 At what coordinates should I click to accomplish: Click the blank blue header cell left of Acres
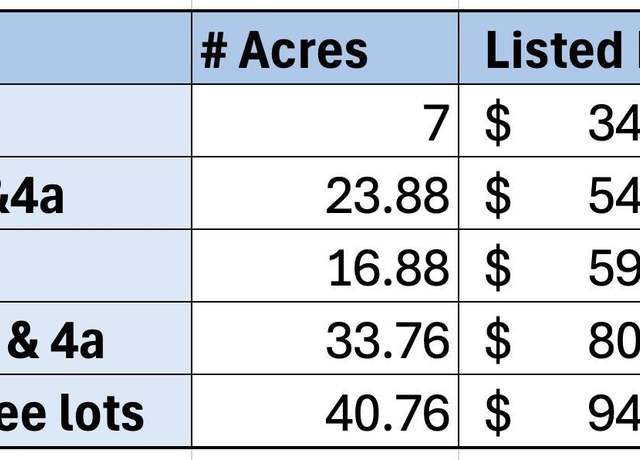point(96,48)
